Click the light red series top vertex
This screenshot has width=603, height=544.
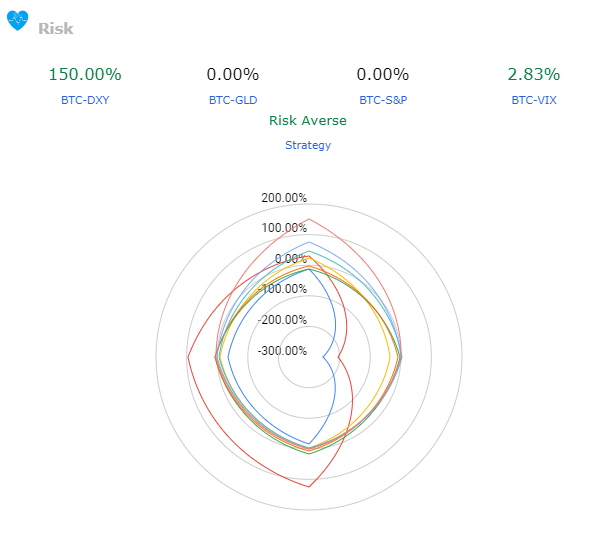tap(309, 219)
